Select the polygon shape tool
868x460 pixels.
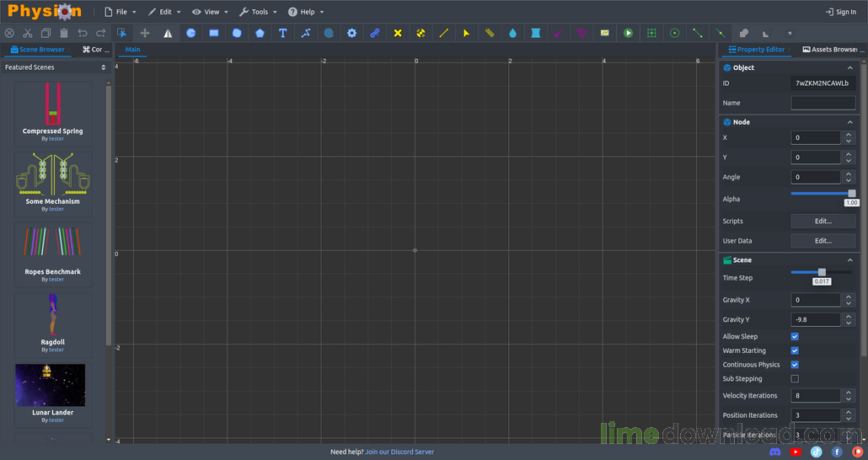coord(260,33)
